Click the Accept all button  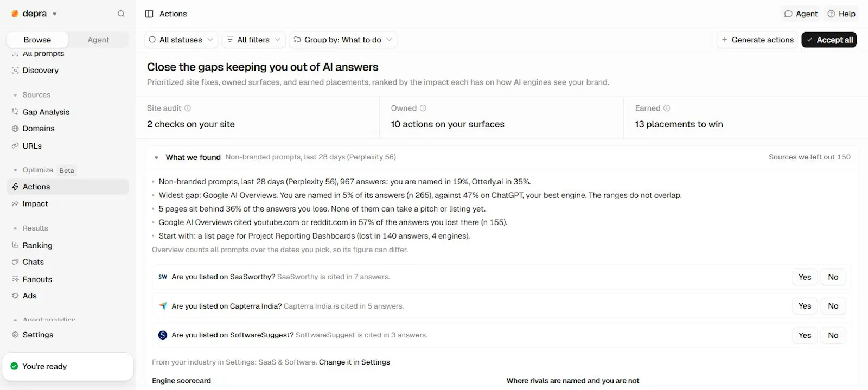click(829, 40)
